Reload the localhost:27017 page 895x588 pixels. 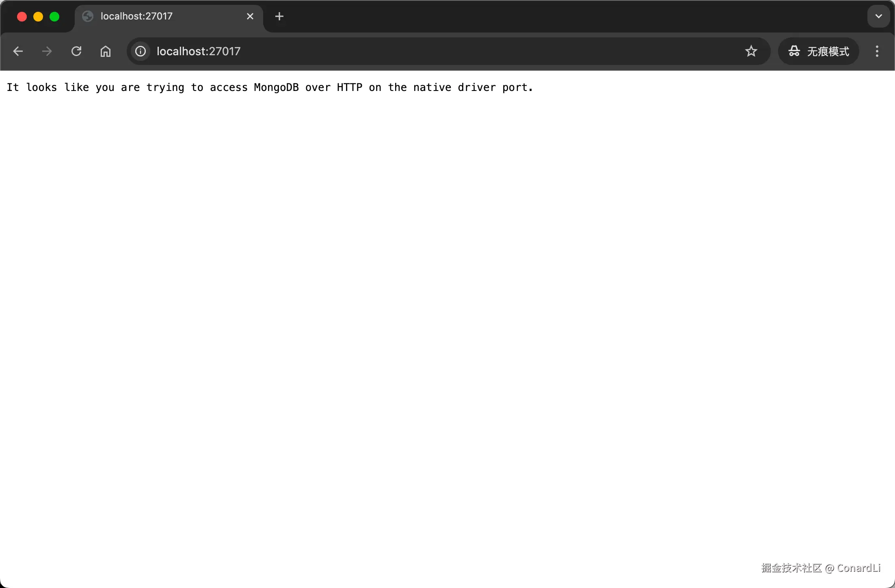[76, 51]
